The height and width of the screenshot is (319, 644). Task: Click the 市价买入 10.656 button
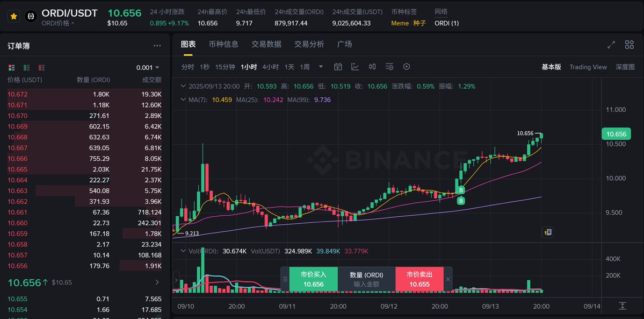click(313, 279)
